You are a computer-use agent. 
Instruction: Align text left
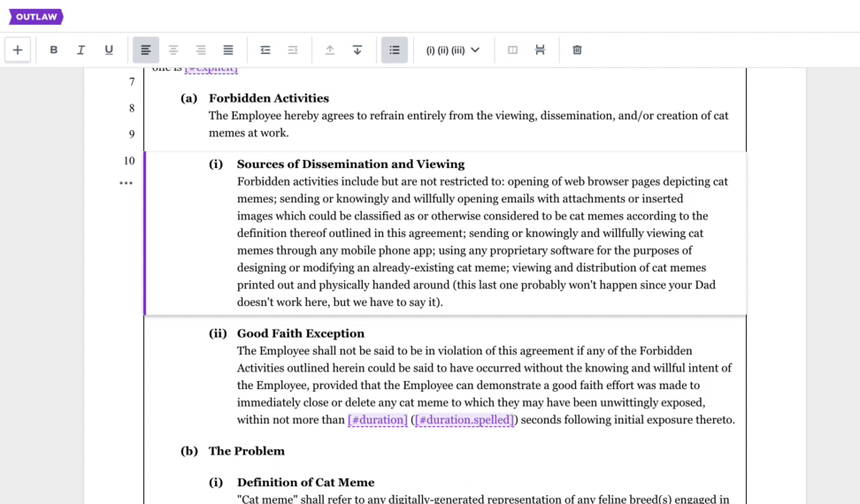pos(146,50)
